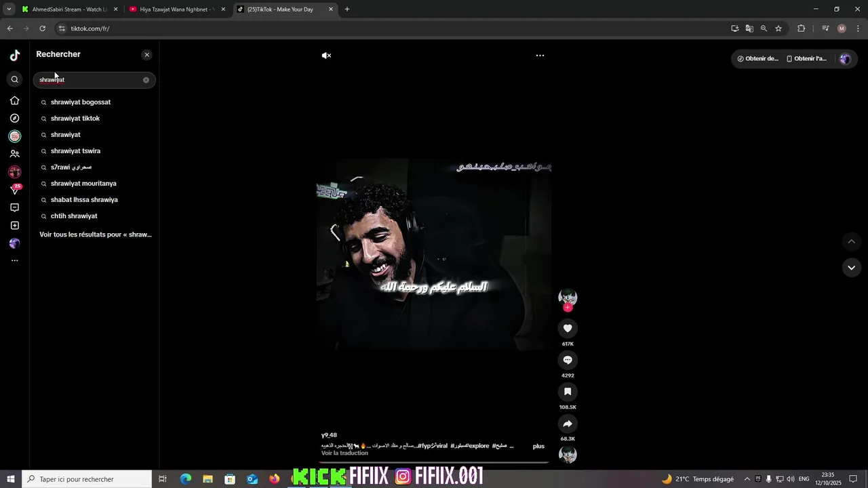
Task: Close the AhmedSabiri Stream tab
Action: click(115, 9)
